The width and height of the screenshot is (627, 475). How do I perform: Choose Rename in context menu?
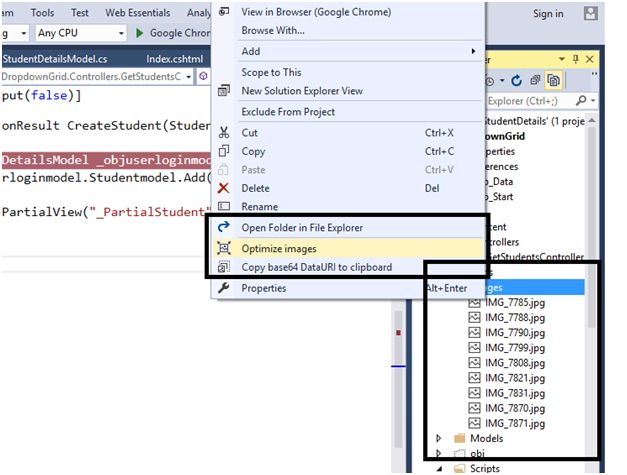[x=260, y=207]
